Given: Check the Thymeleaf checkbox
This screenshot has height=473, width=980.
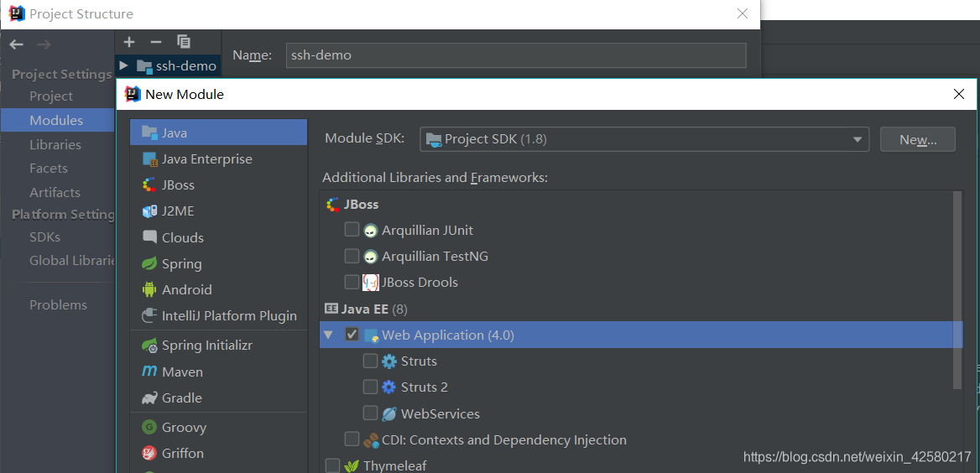Looking at the screenshot, I should click(x=332, y=465).
